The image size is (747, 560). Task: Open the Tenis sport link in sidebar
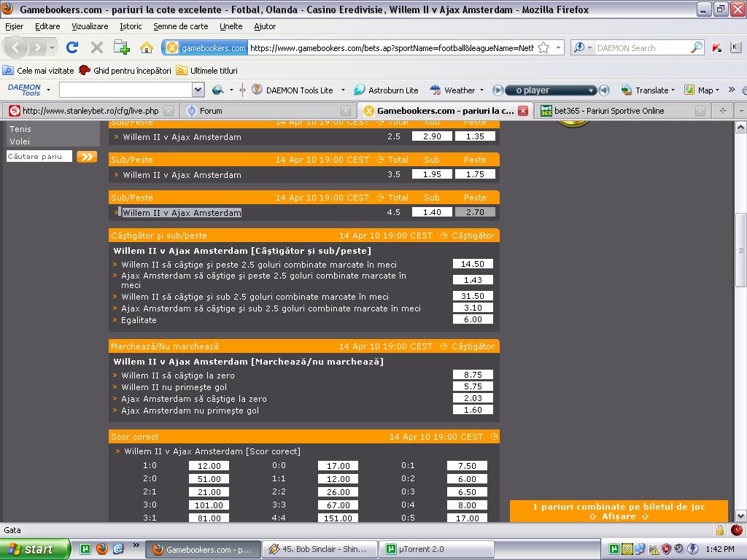[20, 129]
